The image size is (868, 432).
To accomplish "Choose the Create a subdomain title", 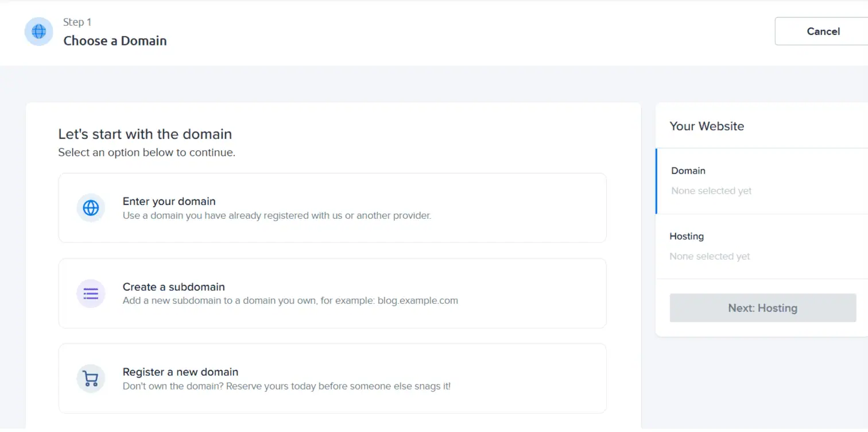I will coord(174,287).
